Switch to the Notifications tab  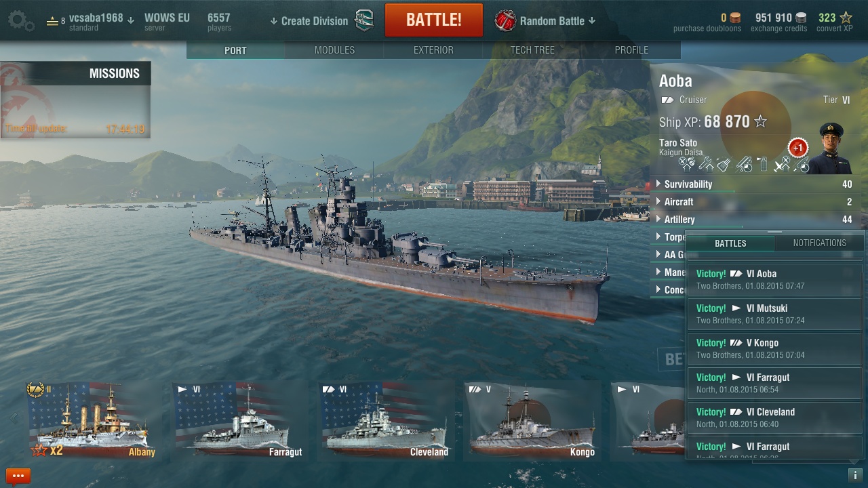pyautogui.click(x=819, y=243)
